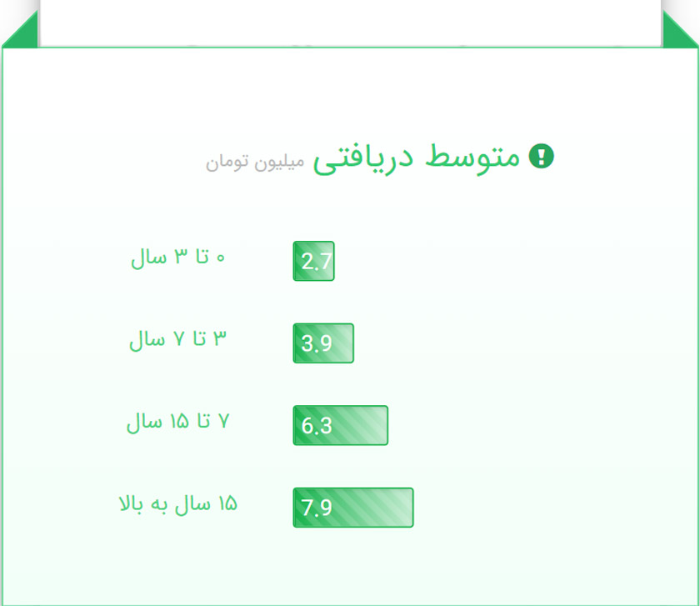Viewport: 700px width, 606px height.
Task: Click the white card above the salary panel
Action: [x=350, y=21]
